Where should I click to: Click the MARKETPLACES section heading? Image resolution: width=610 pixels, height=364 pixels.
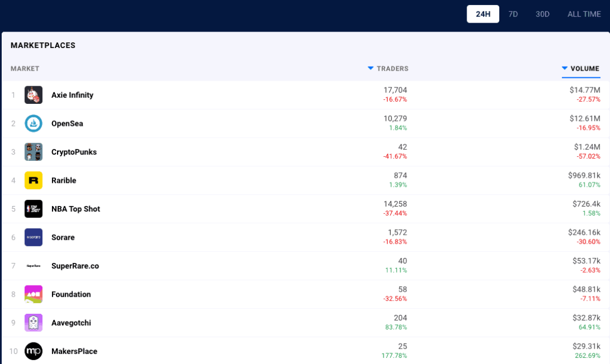pos(43,45)
